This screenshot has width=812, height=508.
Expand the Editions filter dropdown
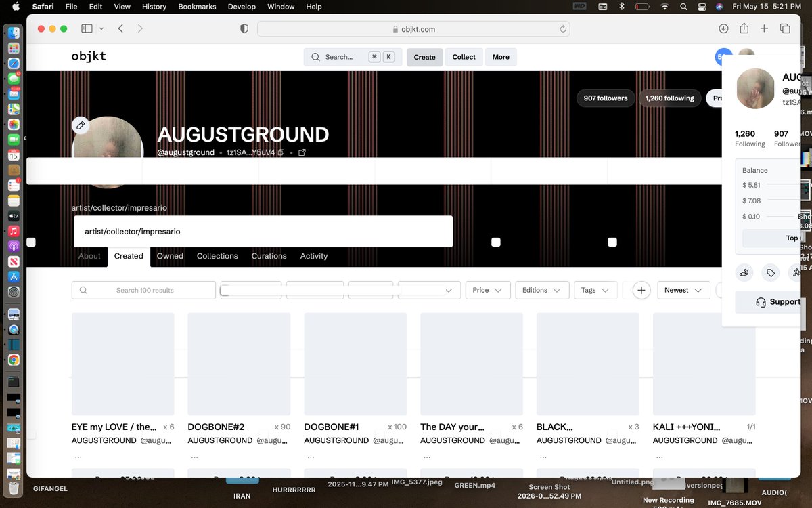pyautogui.click(x=542, y=290)
